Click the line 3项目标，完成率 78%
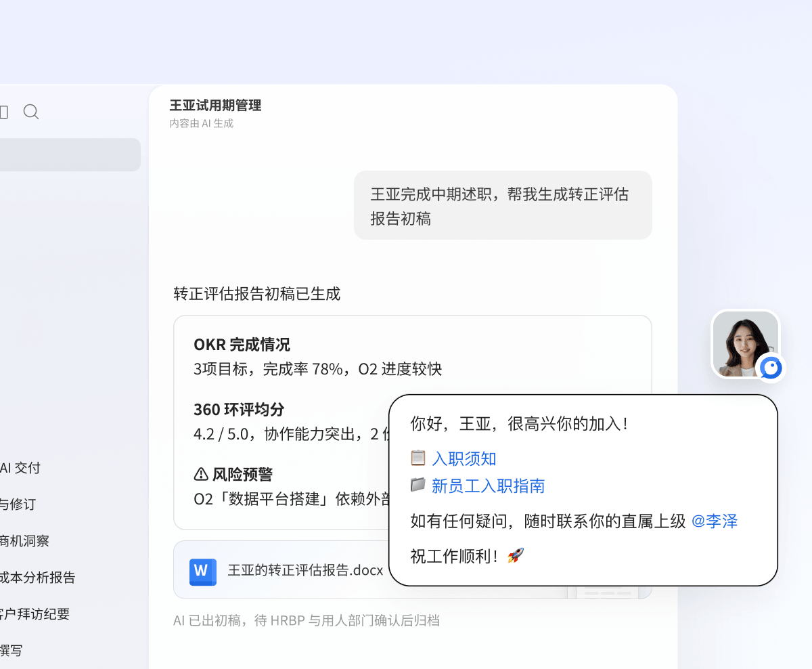812x669 pixels. (x=318, y=369)
